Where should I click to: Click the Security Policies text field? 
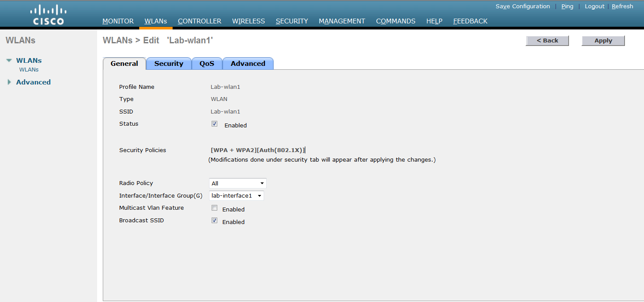258,149
